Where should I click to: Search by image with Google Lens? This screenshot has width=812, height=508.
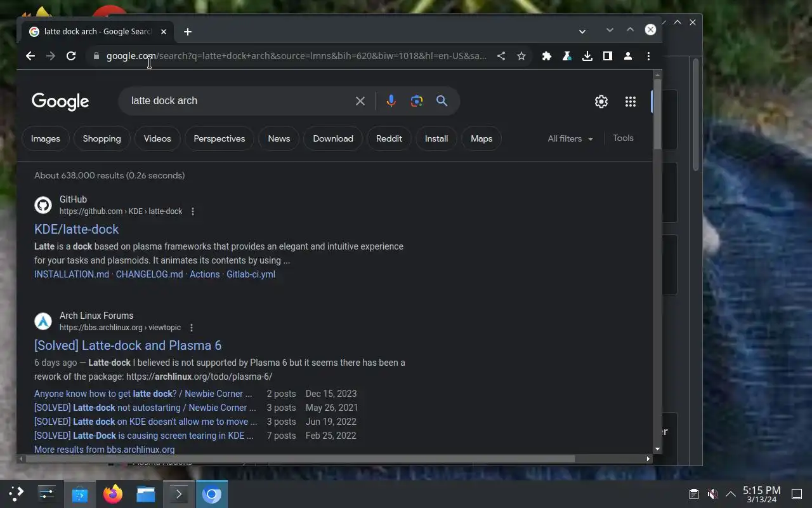(417, 101)
